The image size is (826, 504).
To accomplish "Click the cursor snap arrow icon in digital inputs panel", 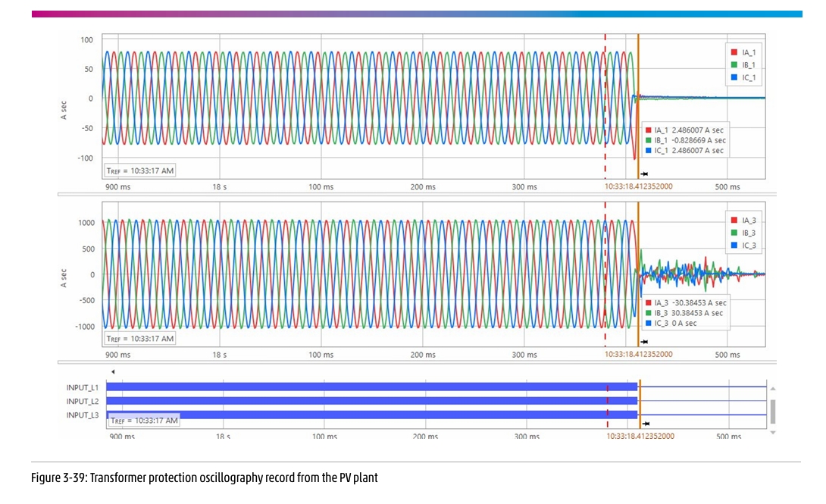I will point(647,423).
